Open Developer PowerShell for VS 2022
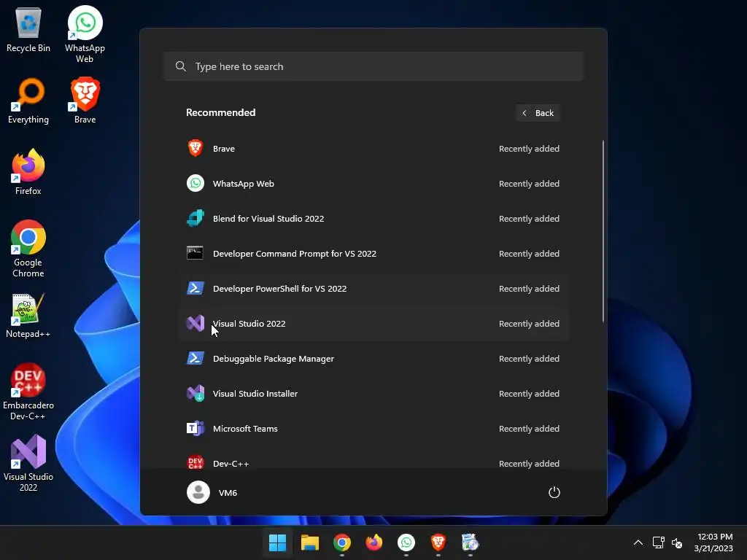Viewport: 747px width, 560px height. (x=373, y=289)
